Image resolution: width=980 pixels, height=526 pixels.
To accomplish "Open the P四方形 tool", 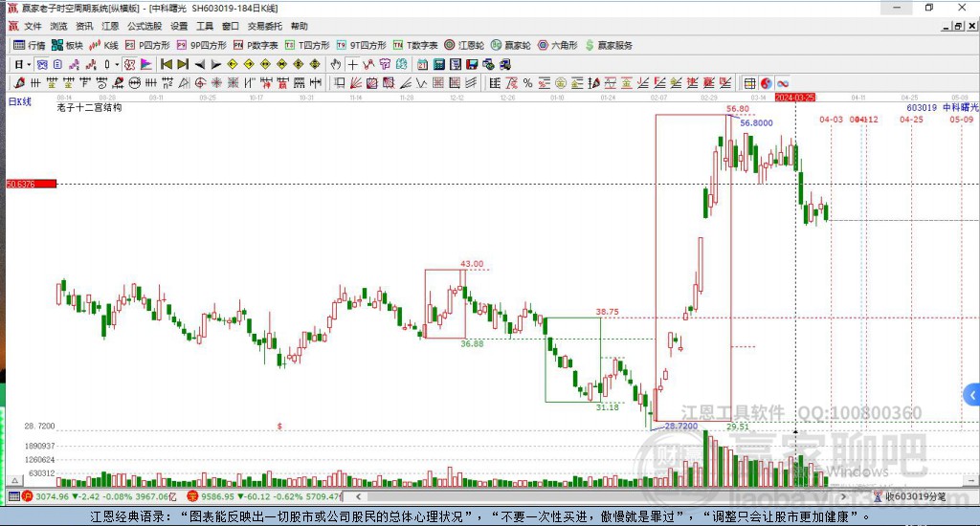I will (146, 45).
